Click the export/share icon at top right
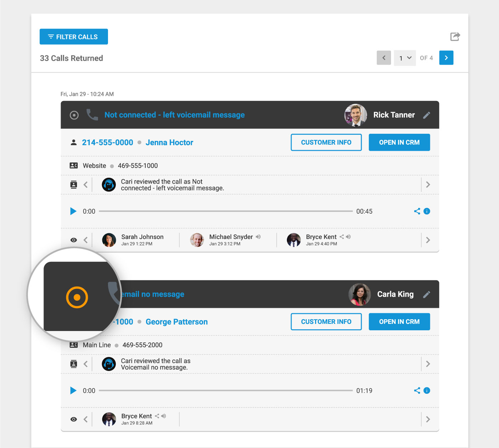Image resolution: width=499 pixels, height=448 pixels. (x=455, y=36)
